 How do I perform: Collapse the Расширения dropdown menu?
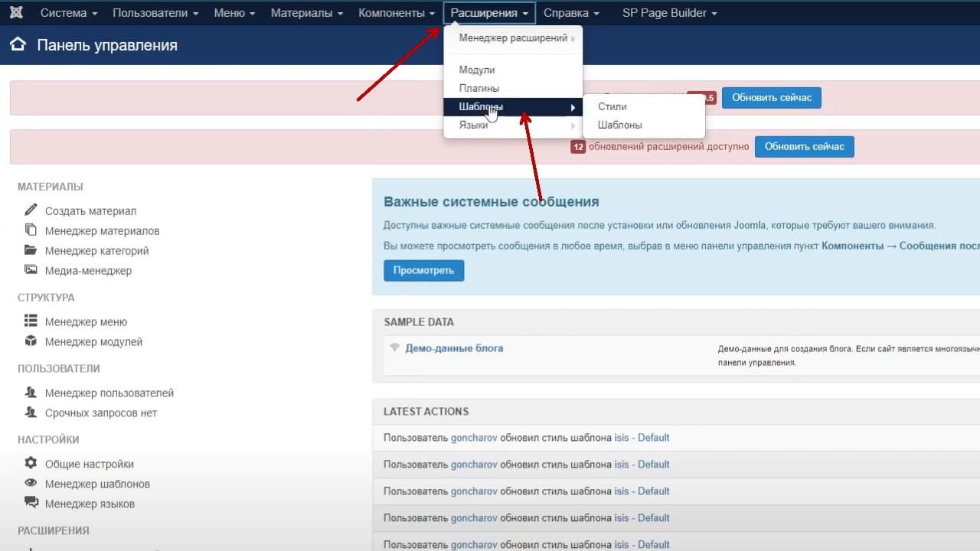click(489, 13)
